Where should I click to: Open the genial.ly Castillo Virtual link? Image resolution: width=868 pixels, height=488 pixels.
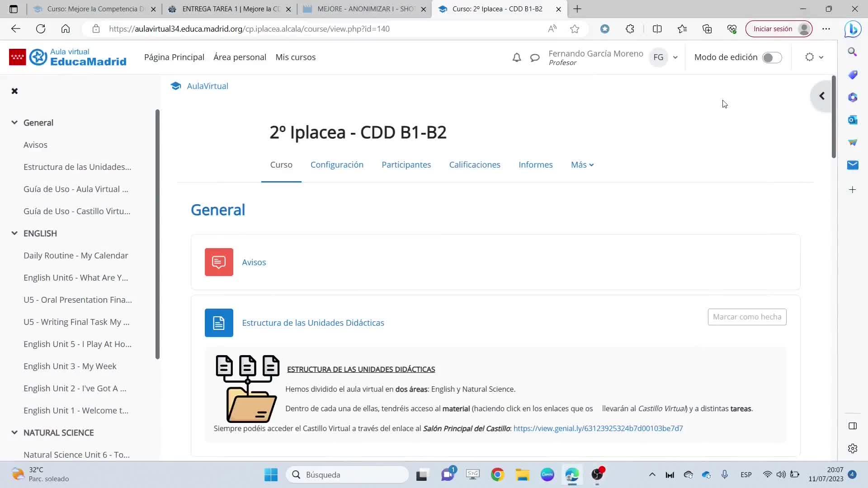(x=598, y=428)
